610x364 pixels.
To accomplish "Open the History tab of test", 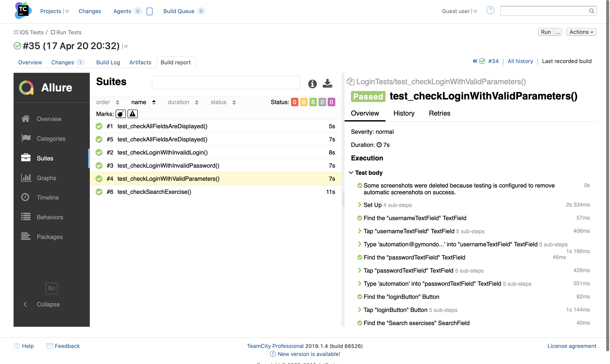I will (404, 113).
